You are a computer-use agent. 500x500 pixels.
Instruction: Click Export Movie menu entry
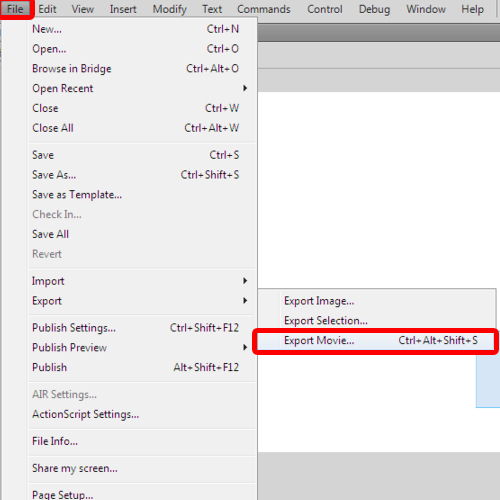click(x=376, y=340)
